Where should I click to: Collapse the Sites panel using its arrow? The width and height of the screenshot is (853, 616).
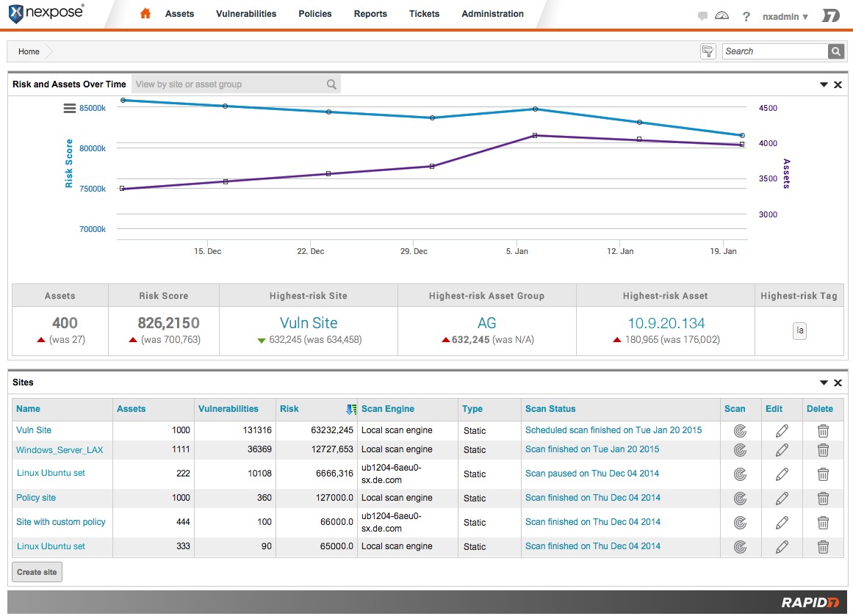(824, 383)
